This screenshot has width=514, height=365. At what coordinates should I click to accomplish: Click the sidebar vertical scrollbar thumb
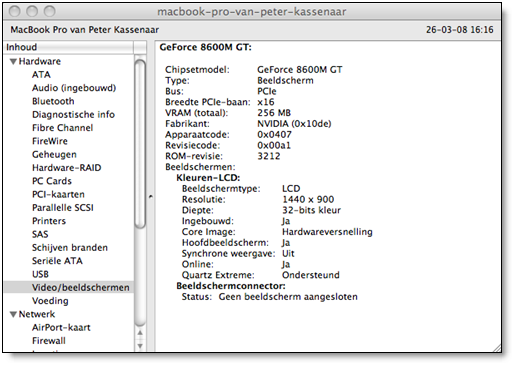pyautogui.click(x=140, y=144)
